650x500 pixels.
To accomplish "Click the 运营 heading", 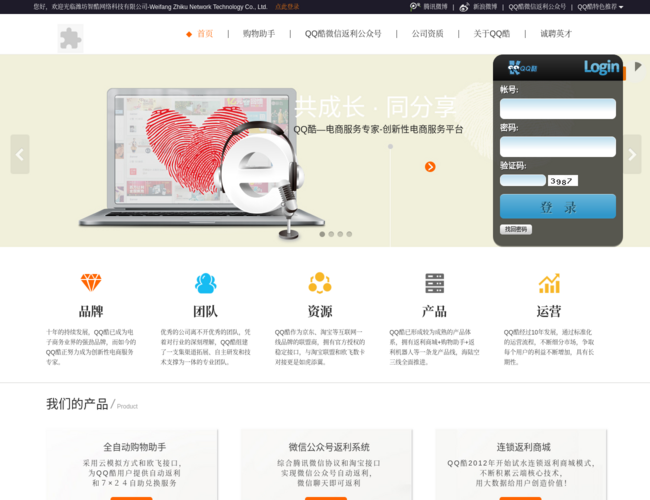I will coord(549,311).
